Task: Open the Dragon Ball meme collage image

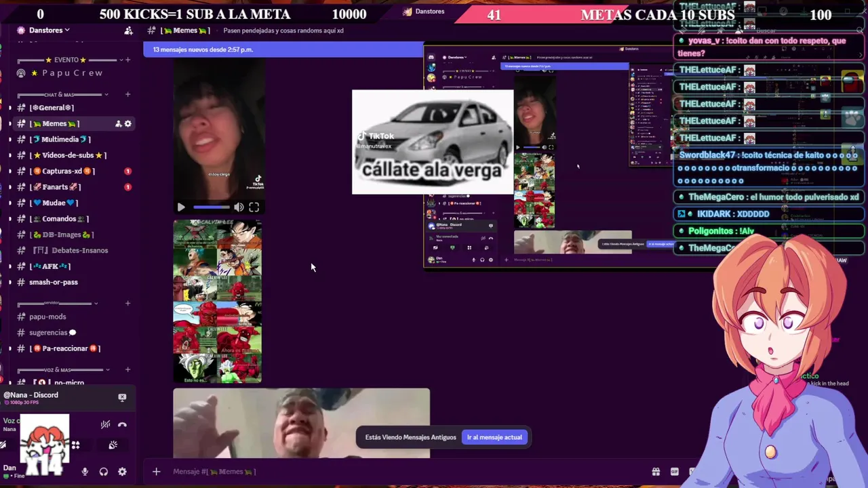Action: click(x=217, y=301)
